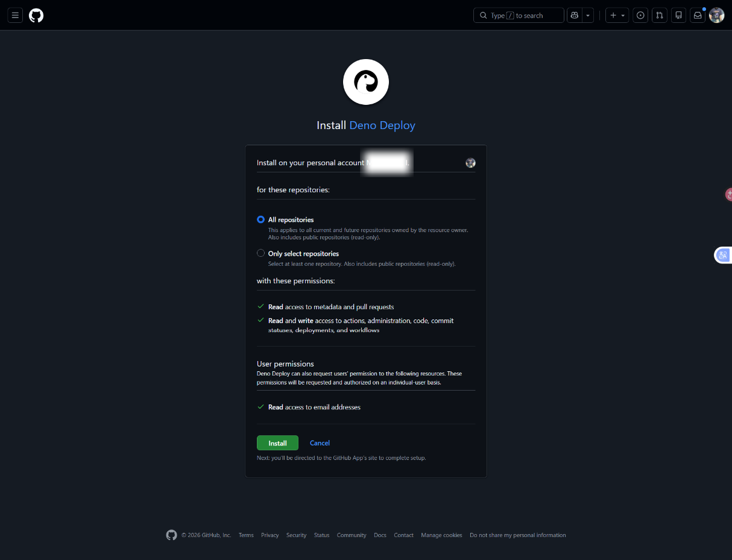
Task: Open the user profile avatar menu
Action: (x=716, y=15)
